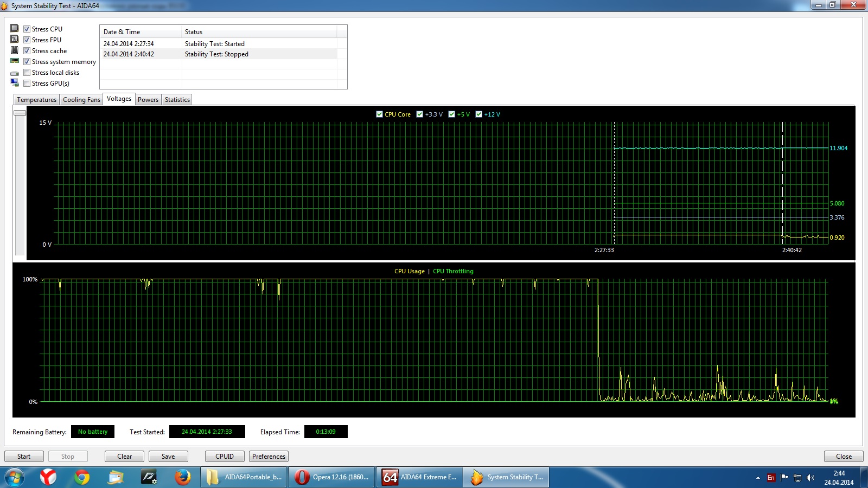This screenshot has width=868, height=488.
Task: Click the Date & Time column header
Action: click(x=141, y=31)
